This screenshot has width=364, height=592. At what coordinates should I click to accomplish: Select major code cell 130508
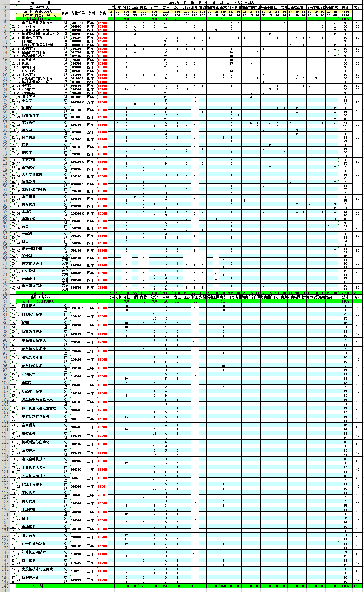coord(78,288)
